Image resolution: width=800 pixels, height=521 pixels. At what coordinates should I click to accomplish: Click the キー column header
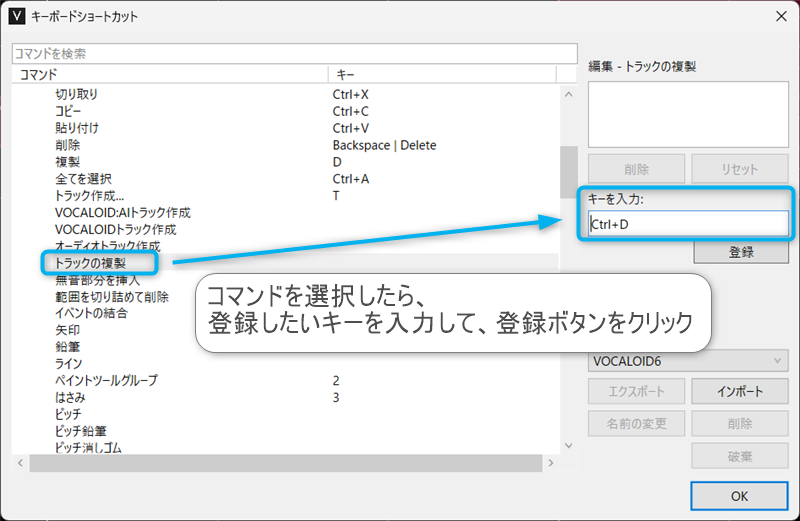(x=442, y=75)
